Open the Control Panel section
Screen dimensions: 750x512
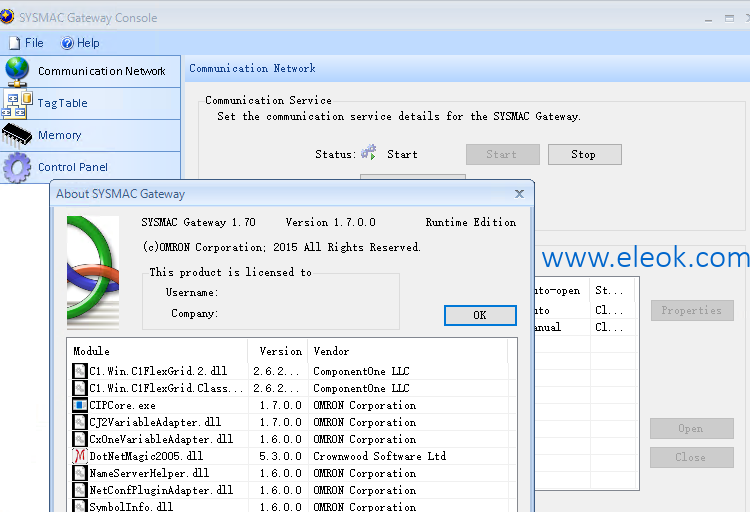(90, 167)
